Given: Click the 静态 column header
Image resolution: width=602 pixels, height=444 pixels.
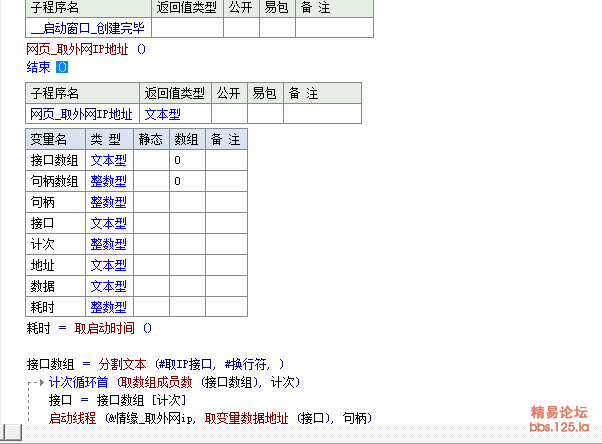Looking at the screenshot, I should 151,139.
